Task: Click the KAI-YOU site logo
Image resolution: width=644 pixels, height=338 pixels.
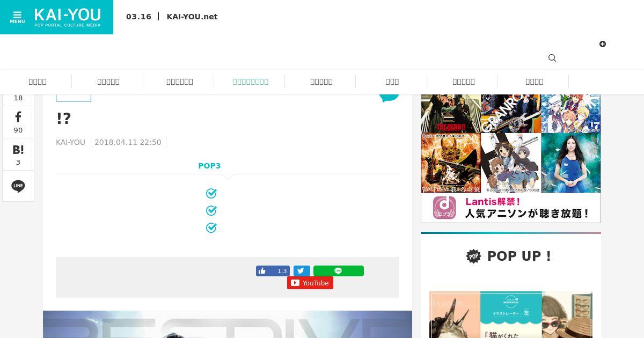Action: (68, 17)
